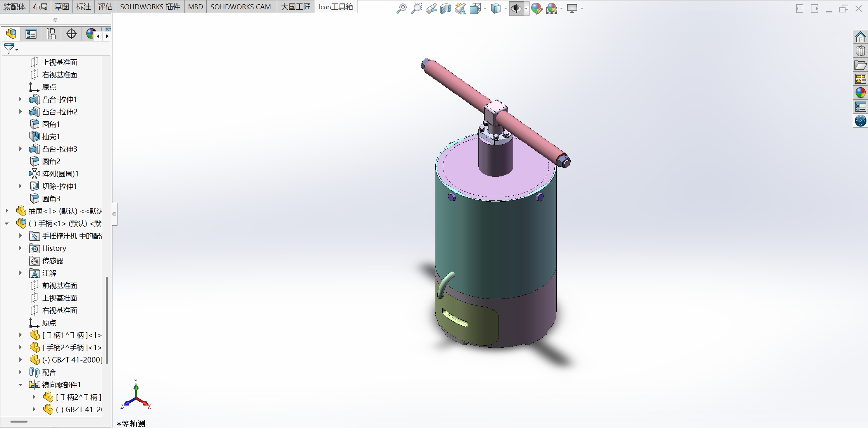
Task: Collapse the 镜向零部件1 tree node
Action: 21,385
